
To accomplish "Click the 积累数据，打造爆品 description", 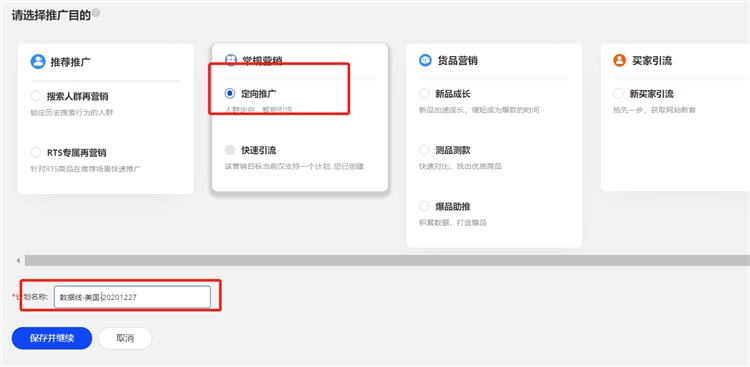I will pos(452,223).
